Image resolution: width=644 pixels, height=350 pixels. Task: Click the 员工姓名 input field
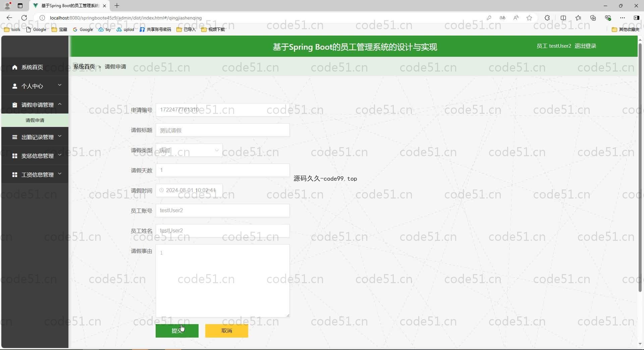coord(222,231)
